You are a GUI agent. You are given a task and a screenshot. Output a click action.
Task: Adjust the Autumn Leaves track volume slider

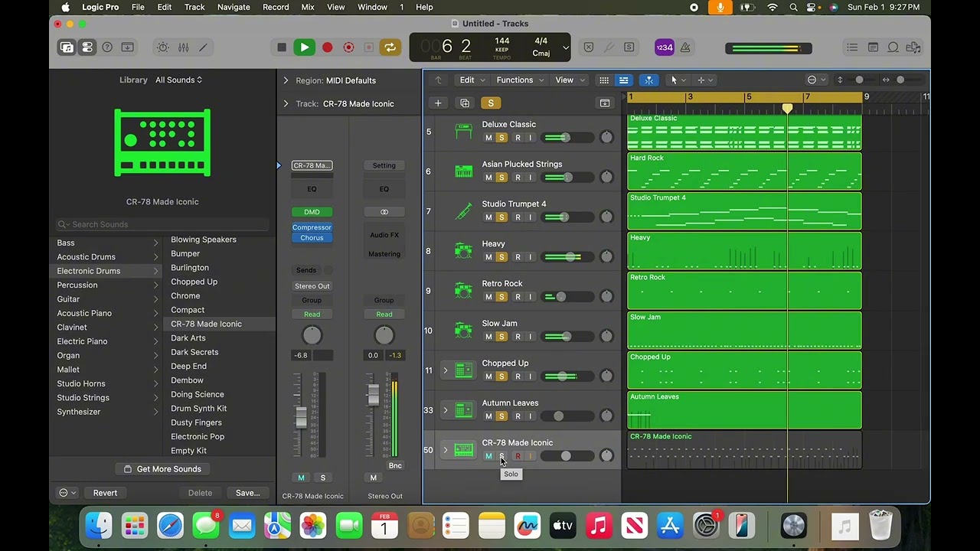(x=567, y=416)
